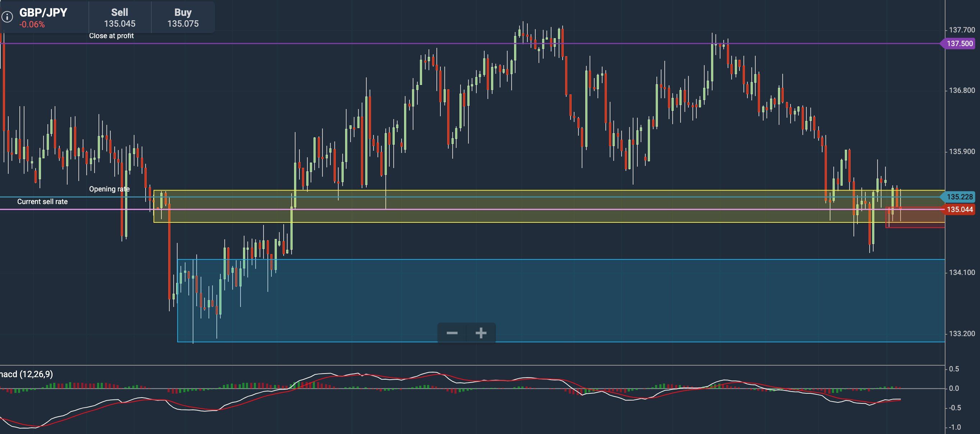The image size is (980, 434).
Task: Click the 137.700 price axis label
Action: (x=962, y=30)
